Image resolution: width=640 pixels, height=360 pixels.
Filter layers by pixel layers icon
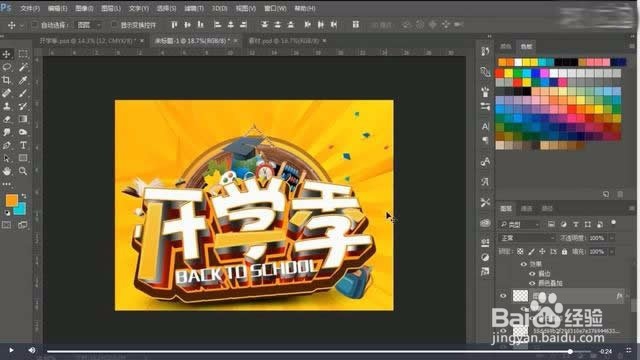click(x=551, y=224)
